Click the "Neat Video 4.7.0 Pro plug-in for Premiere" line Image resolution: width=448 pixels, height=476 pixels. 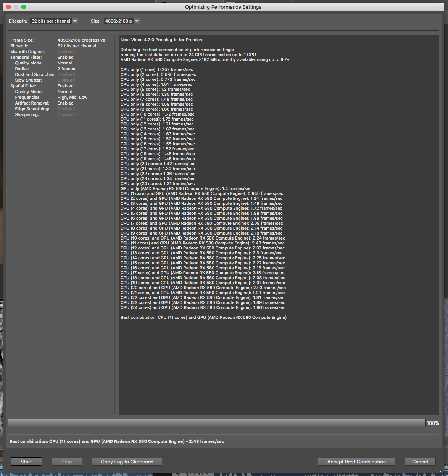pyautogui.click(x=162, y=40)
